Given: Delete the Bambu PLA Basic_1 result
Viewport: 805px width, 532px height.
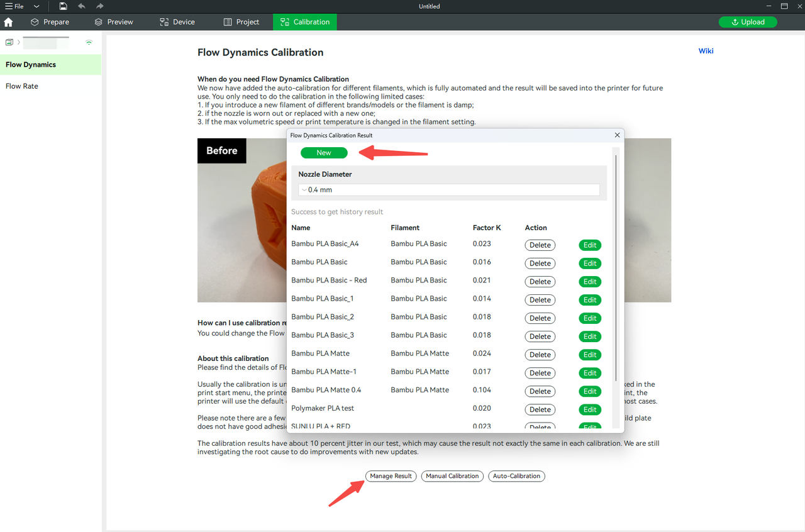Looking at the screenshot, I should tap(540, 300).
